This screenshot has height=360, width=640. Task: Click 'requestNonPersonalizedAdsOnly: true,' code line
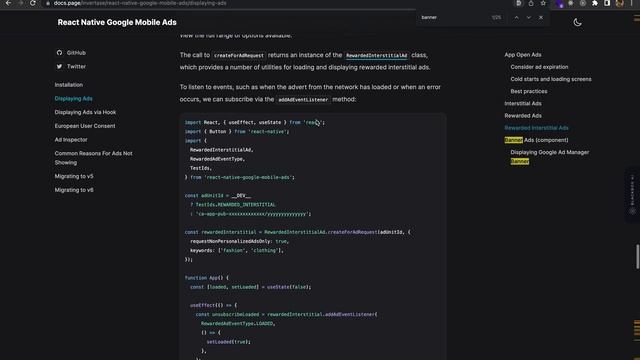(240, 241)
